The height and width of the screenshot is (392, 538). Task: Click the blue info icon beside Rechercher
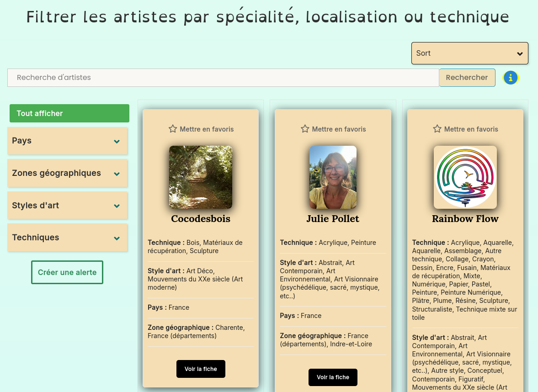tap(510, 78)
